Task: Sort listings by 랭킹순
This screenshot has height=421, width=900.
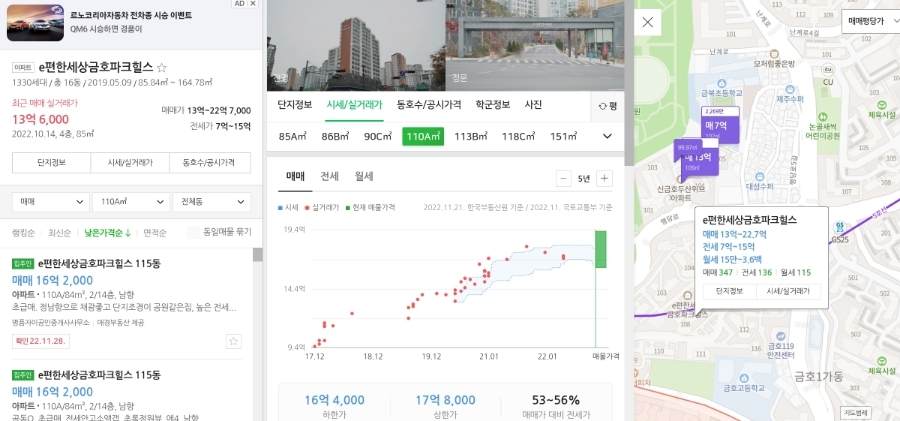Action: click(24, 233)
